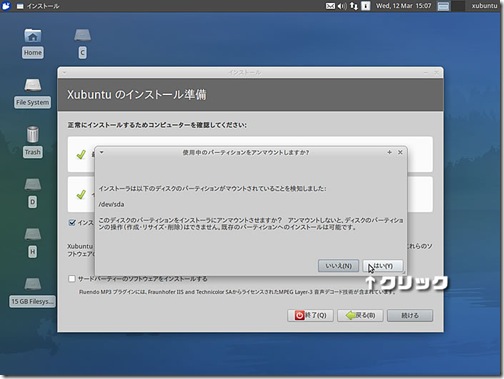Toggle the download updates while installing checkbox
Image resolution: width=504 pixels, height=379 pixels.
pos(72,222)
